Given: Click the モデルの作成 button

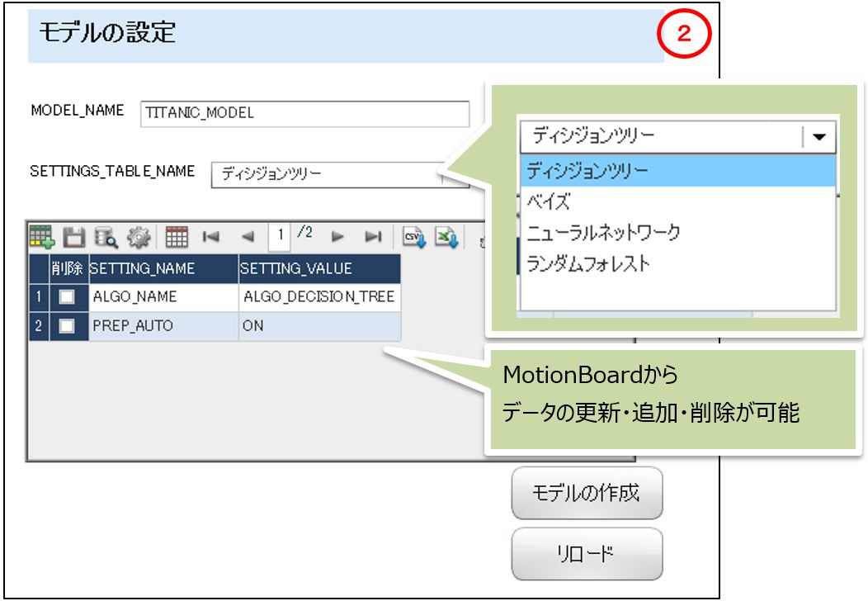Looking at the screenshot, I should tap(587, 492).
